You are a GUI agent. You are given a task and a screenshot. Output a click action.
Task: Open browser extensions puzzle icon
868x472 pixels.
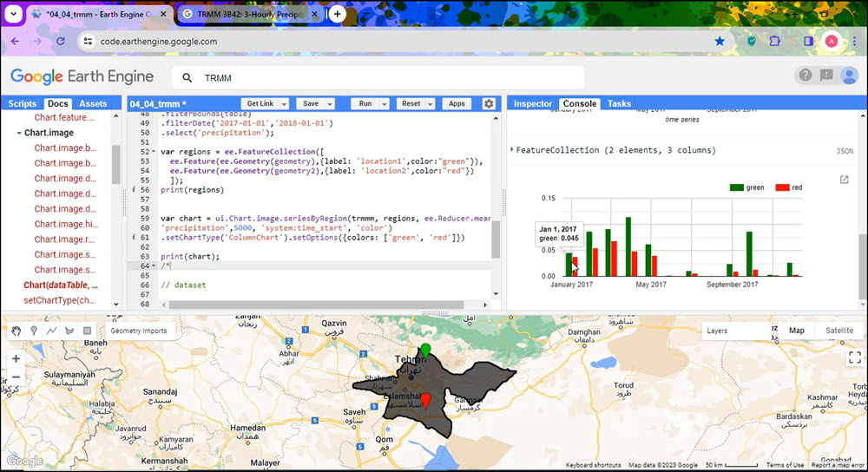click(x=775, y=41)
